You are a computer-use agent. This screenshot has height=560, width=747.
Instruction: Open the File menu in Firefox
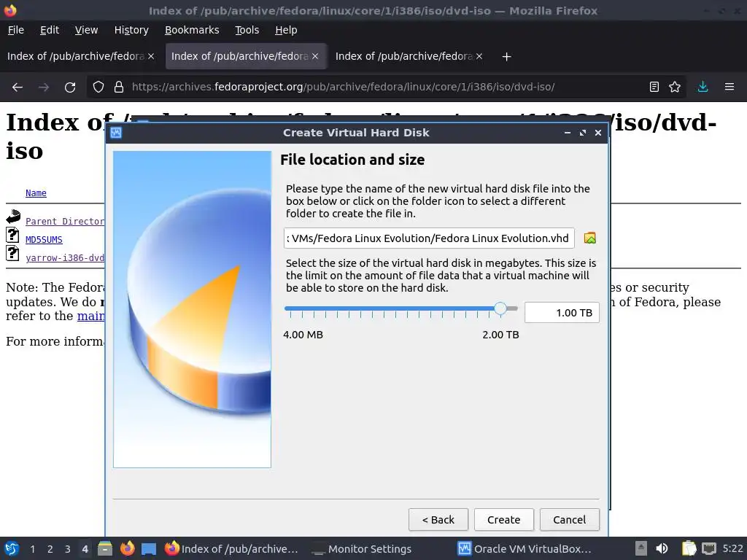pyautogui.click(x=16, y=30)
